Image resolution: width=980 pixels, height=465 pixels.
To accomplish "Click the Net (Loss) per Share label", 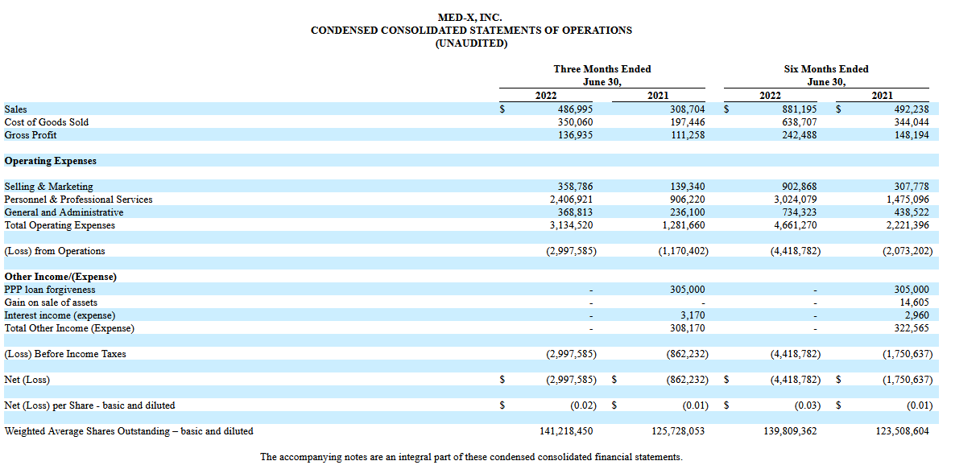I will click(x=89, y=405).
